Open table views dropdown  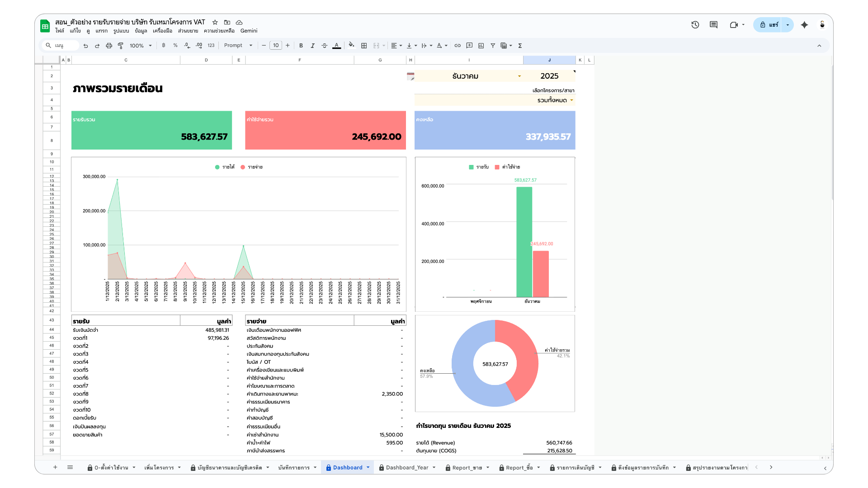[506, 46]
